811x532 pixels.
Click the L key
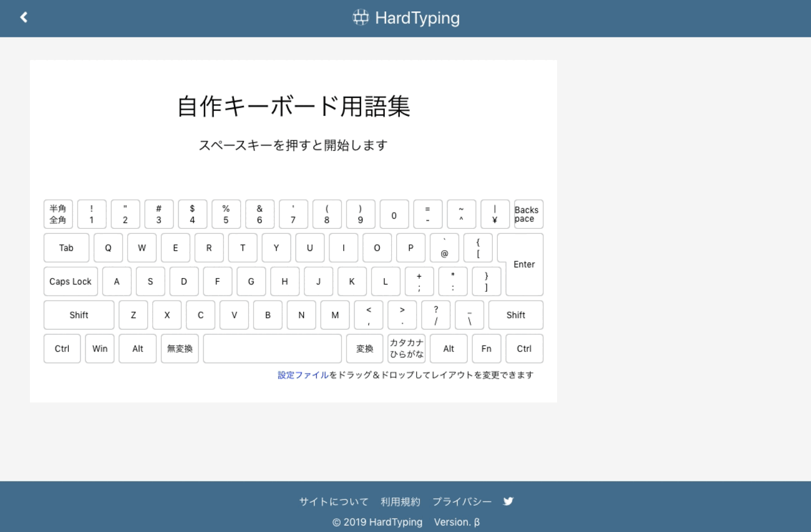click(386, 281)
